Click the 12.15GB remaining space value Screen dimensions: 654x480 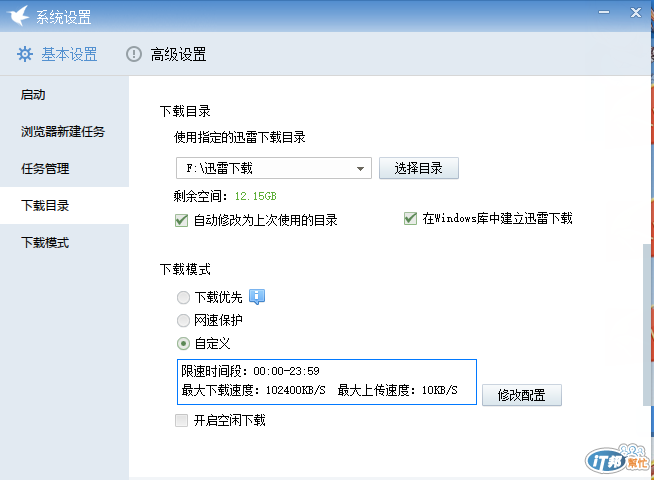[255, 196]
